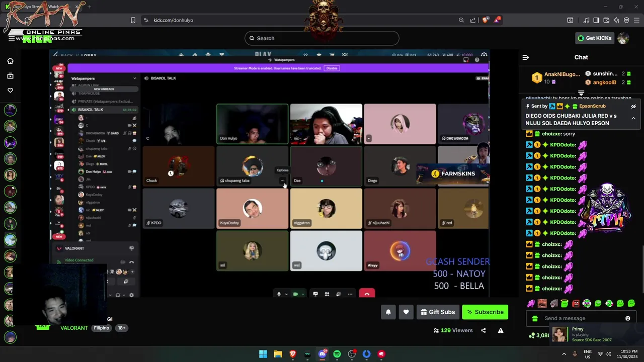Click the Filipino language tag
The image size is (644, 362).
coord(101,328)
